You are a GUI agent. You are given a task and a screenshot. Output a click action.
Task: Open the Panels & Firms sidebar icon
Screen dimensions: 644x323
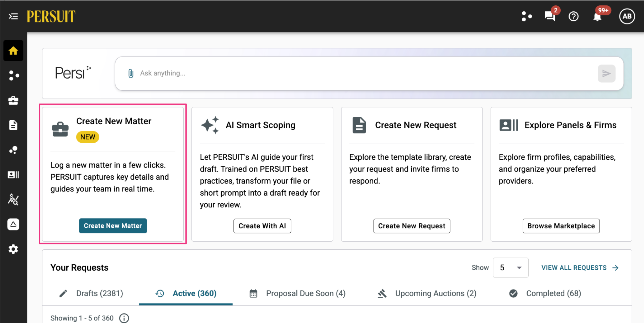pyautogui.click(x=13, y=175)
